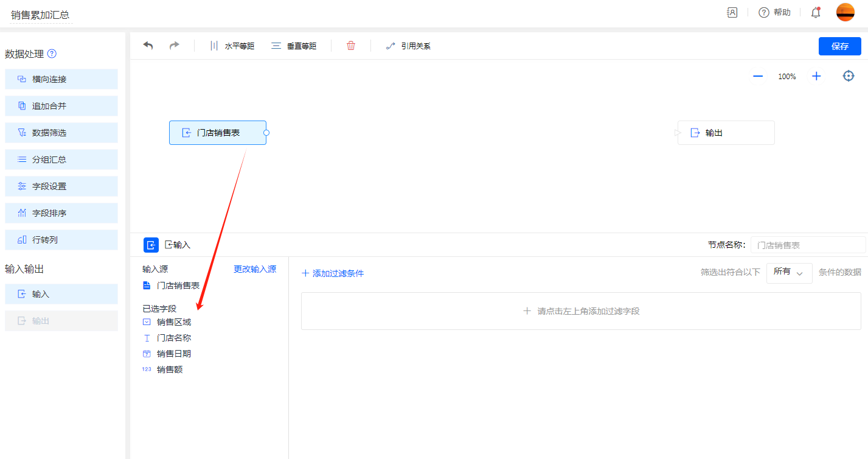This screenshot has height=459, width=868.
Task: Apply 水平等距 horizontal spacing
Action: (232, 46)
